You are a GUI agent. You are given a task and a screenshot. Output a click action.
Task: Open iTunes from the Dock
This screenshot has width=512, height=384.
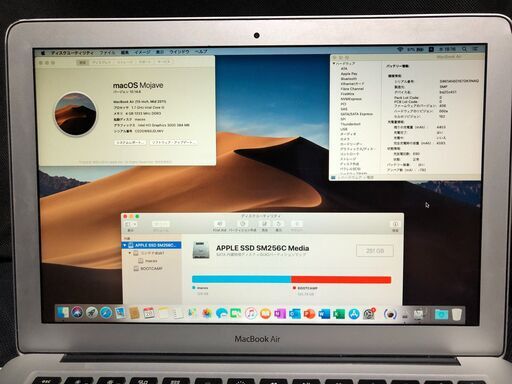[251, 314]
